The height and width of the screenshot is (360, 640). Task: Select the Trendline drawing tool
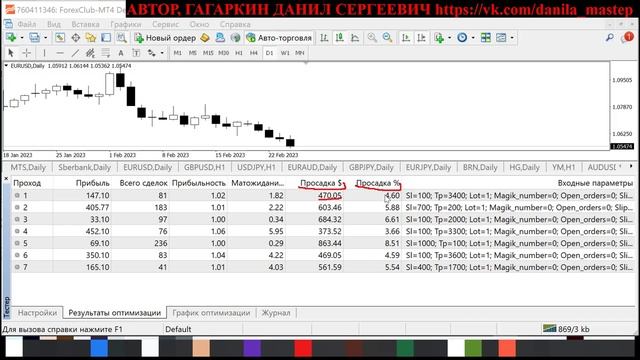point(75,53)
